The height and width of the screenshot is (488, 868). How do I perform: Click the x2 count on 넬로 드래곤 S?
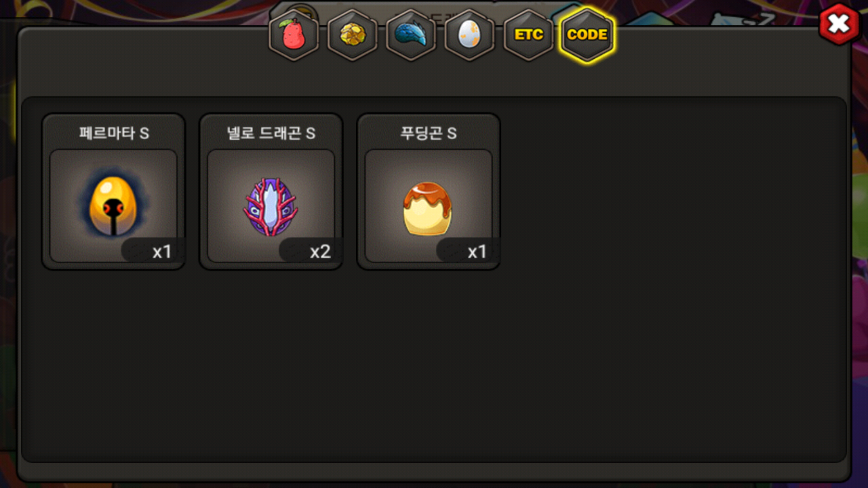tap(320, 252)
